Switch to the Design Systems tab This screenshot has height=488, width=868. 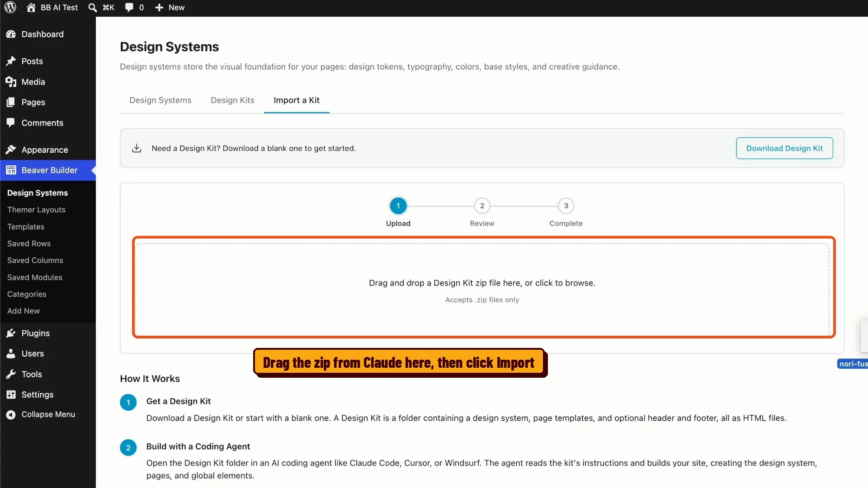[x=160, y=100]
